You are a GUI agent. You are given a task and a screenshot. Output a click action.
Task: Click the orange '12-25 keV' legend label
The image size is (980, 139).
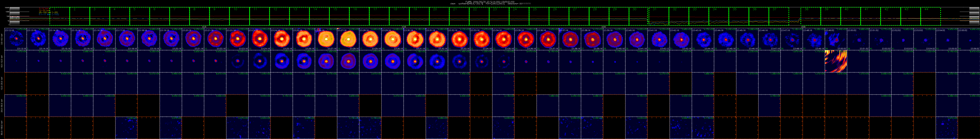[44, 10]
